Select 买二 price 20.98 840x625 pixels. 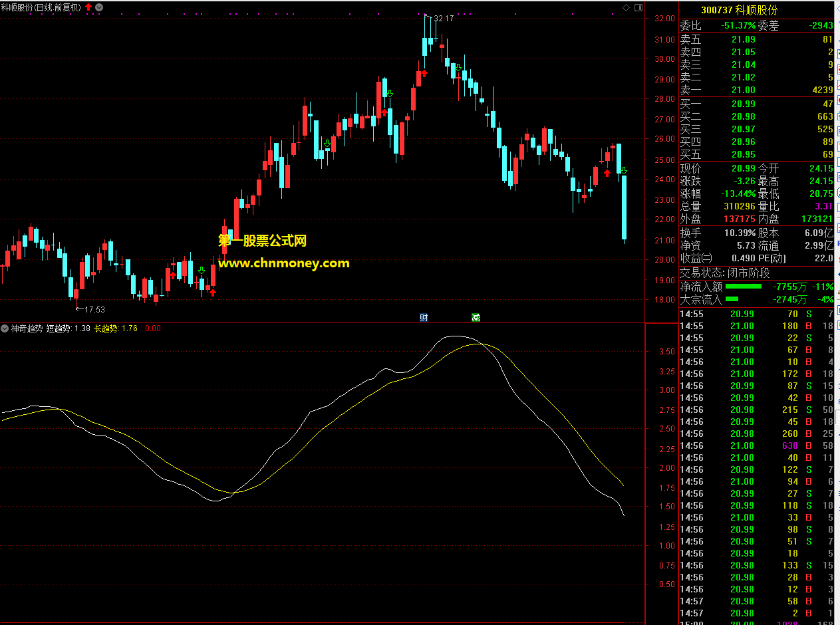[x=744, y=116]
